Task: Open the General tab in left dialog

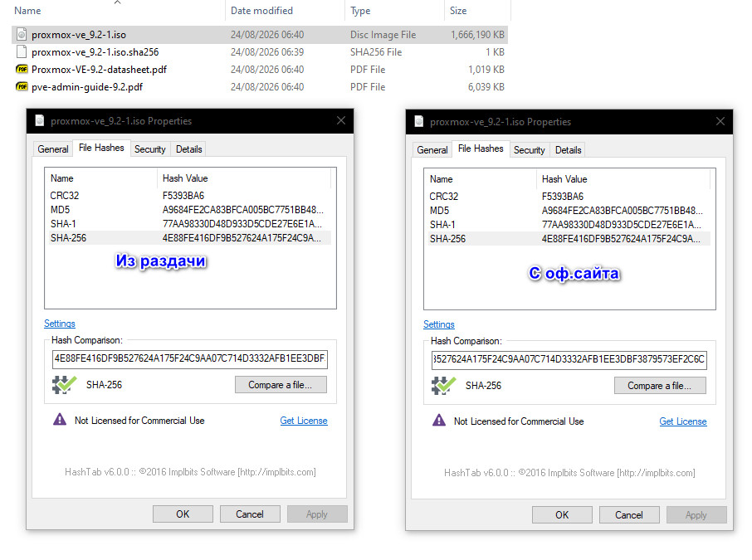Action: pyautogui.click(x=53, y=149)
